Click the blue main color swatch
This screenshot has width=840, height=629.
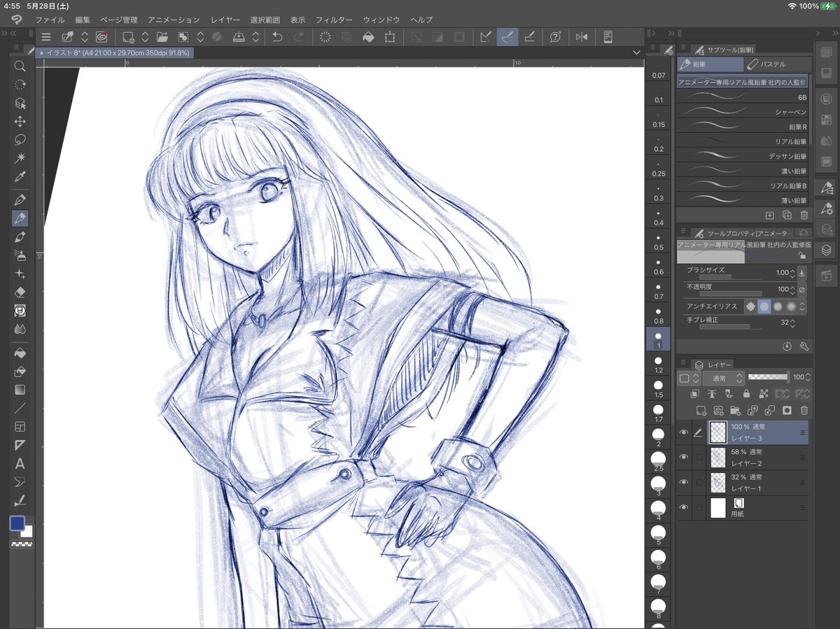tap(17, 523)
